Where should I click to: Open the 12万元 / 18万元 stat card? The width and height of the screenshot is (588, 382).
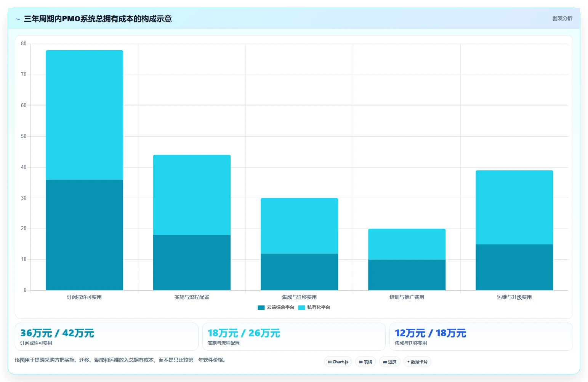(x=481, y=337)
